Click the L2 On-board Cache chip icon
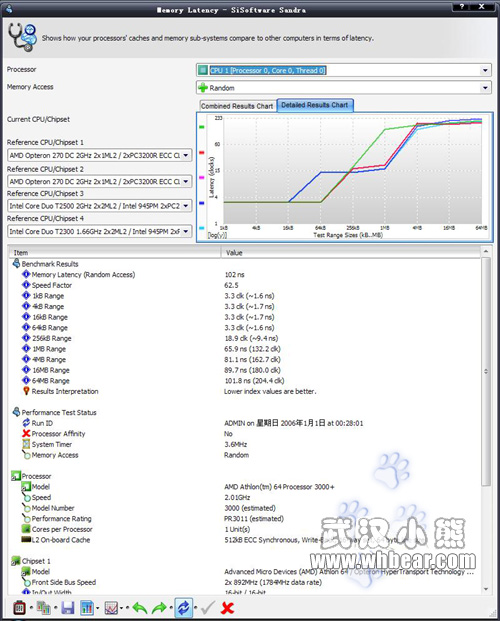Screen dimensions: 500x621 coord(26,539)
